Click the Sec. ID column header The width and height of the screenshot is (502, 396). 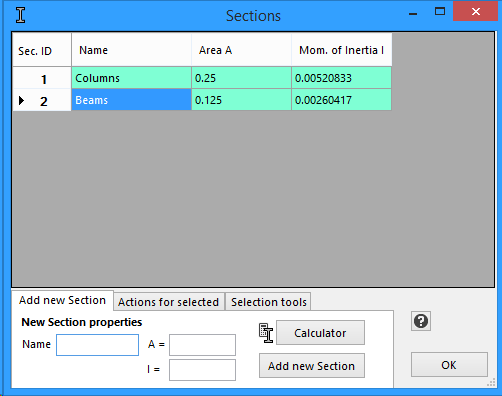[42, 50]
